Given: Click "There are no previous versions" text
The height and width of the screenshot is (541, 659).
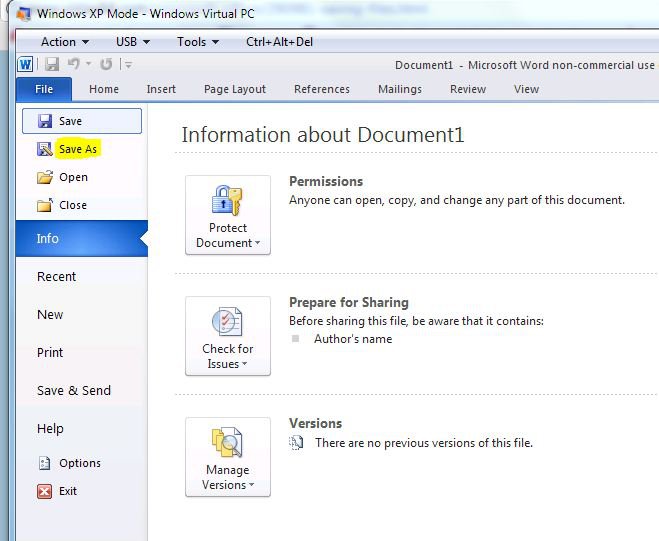Looking at the screenshot, I should coord(424,443).
